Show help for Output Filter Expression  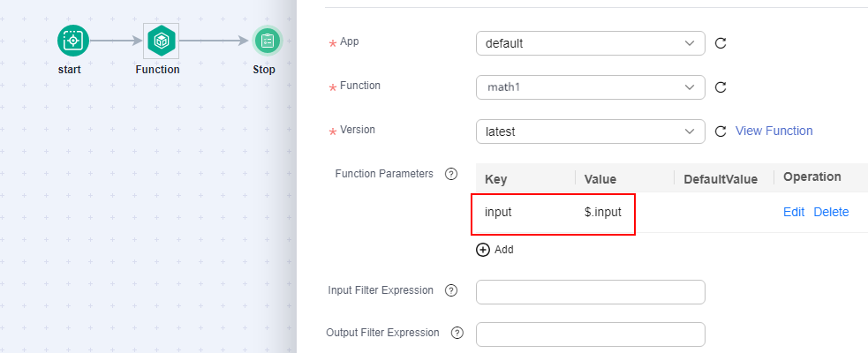click(457, 333)
